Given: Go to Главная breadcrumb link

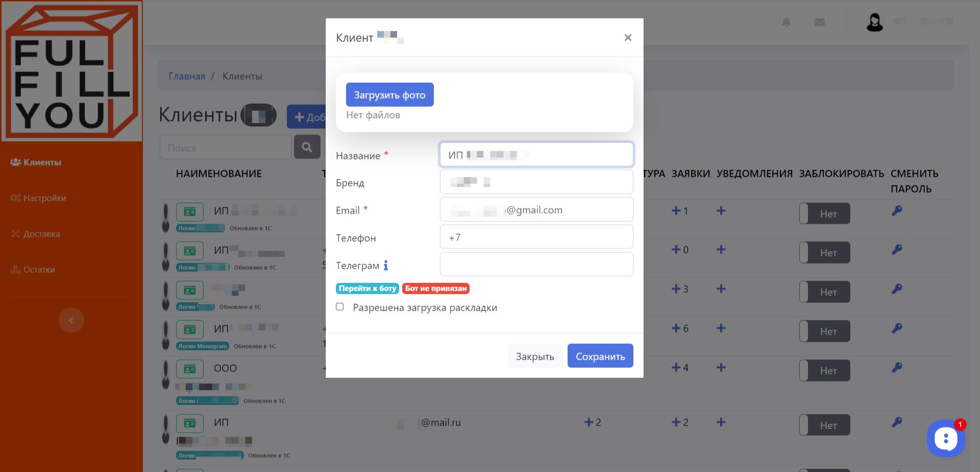Looking at the screenshot, I should (x=187, y=76).
